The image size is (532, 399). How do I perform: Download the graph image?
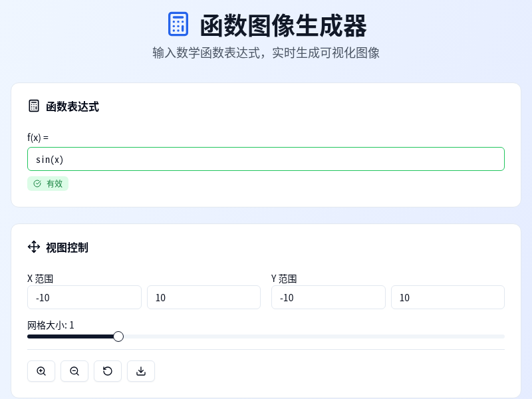(x=141, y=371)
